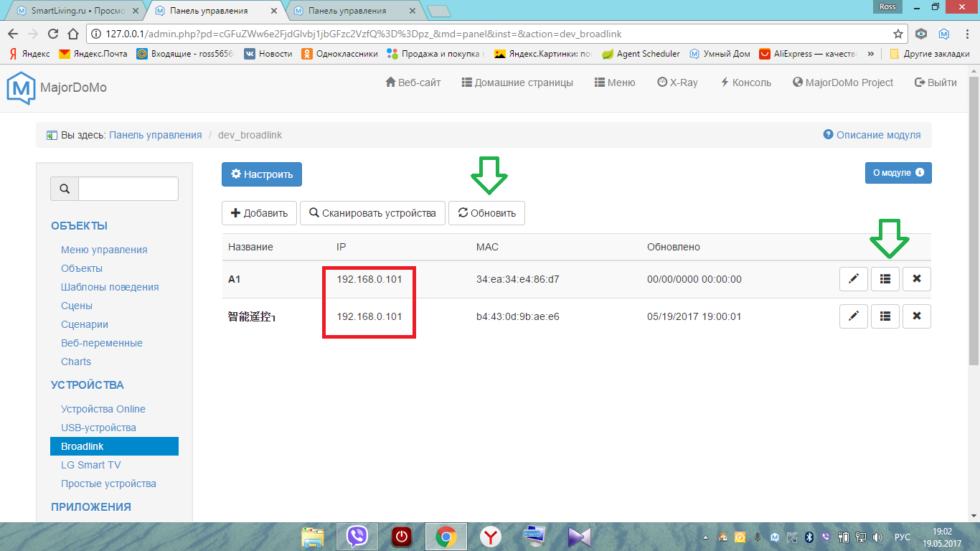Open the Домашние страницы menu item
The image size is (980, 551).
pos(517,83)
